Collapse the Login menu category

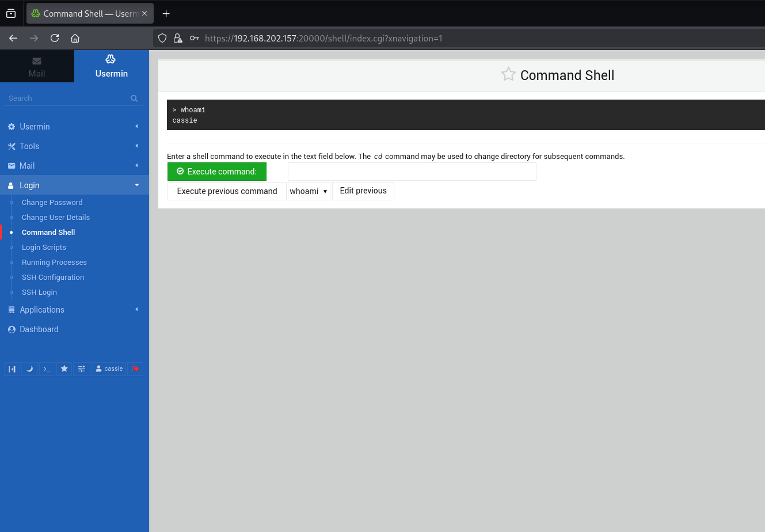(74, 185)
